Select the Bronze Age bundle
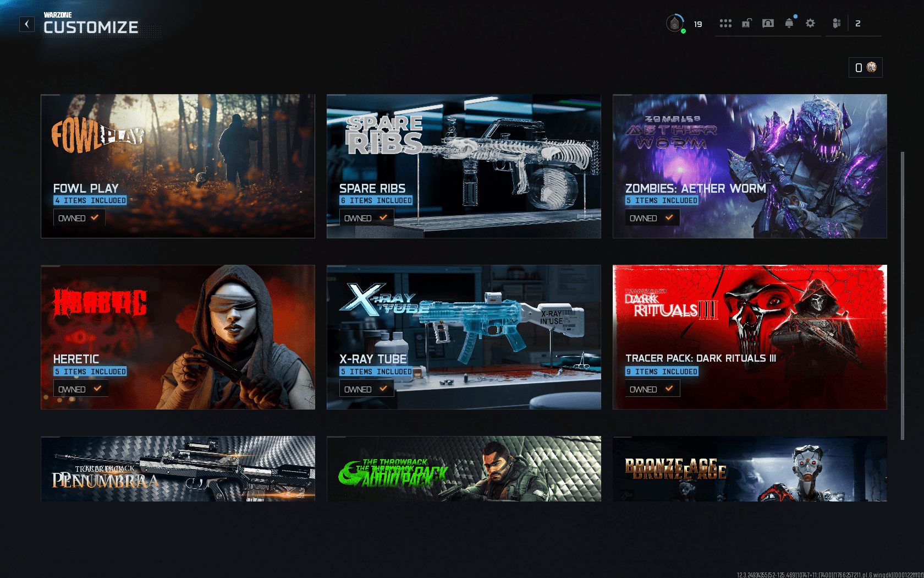The height and width of the screenshot is (578, 924). 749,468
